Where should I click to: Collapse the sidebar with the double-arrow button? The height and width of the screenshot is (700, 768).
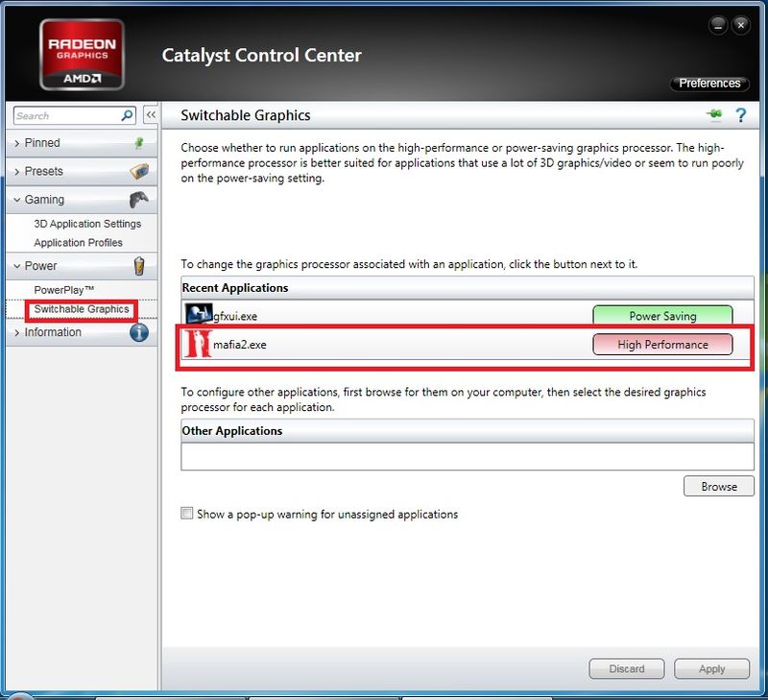point(151,115)
